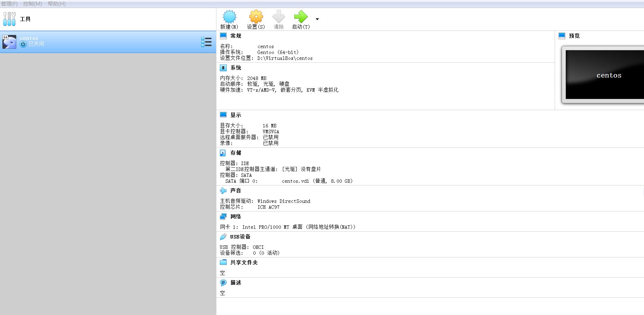Open the 管理(F) menu
Screen dimensions: 644x315
tap(9, 4)
